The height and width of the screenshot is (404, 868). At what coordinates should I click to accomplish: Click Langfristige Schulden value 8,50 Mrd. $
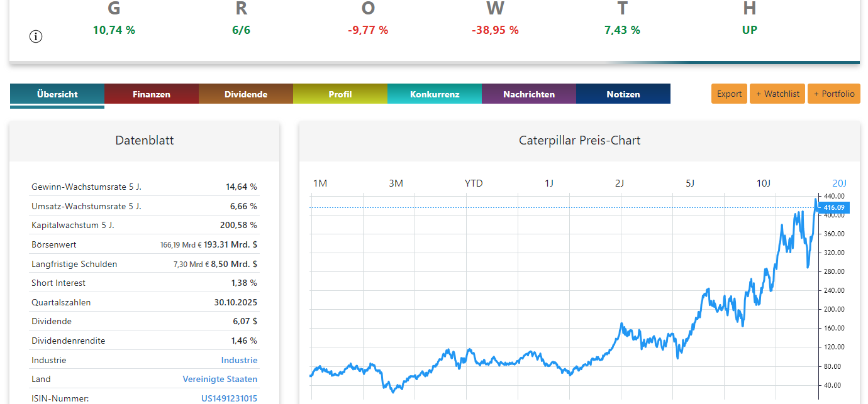coord(234,264)
